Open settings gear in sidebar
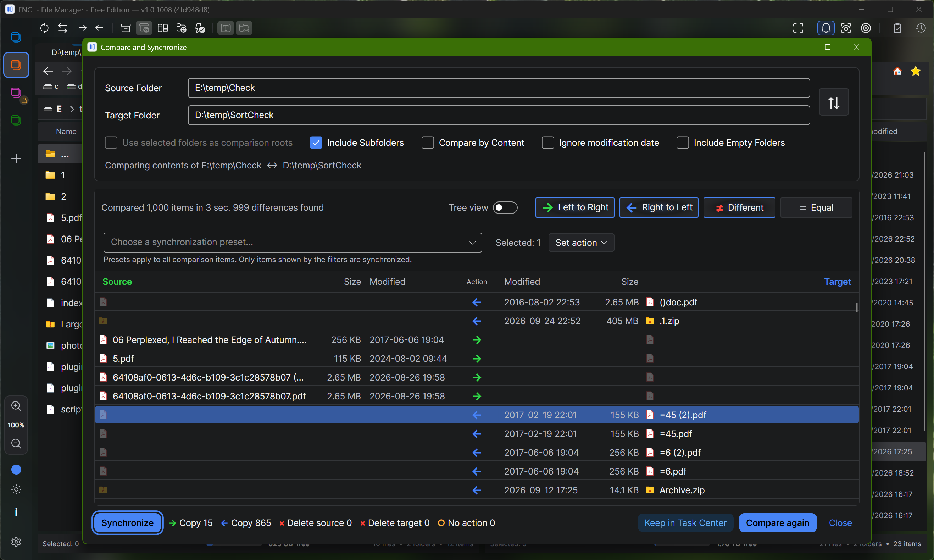The height and width of the screenshot is (560, 934). [16, 542]
